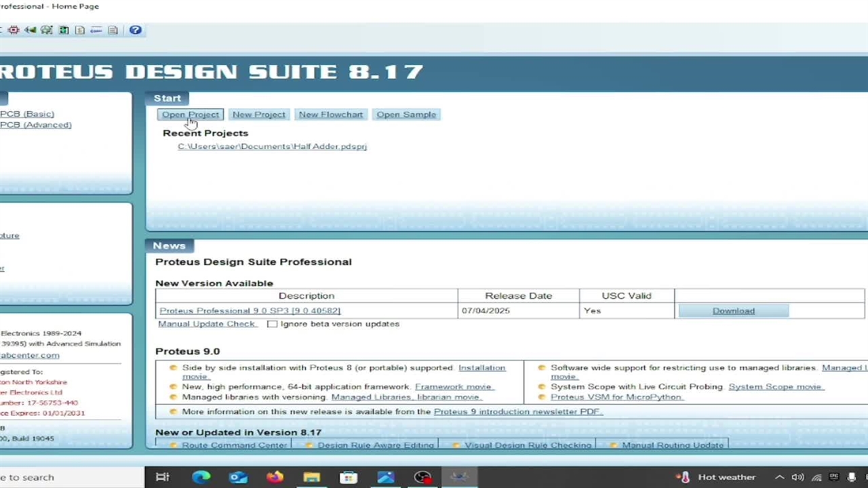The width and height of the screenshot is (868, 488).
Task: Launch the 3D Visualizer from the toolbar
Action: pos(30,30)
